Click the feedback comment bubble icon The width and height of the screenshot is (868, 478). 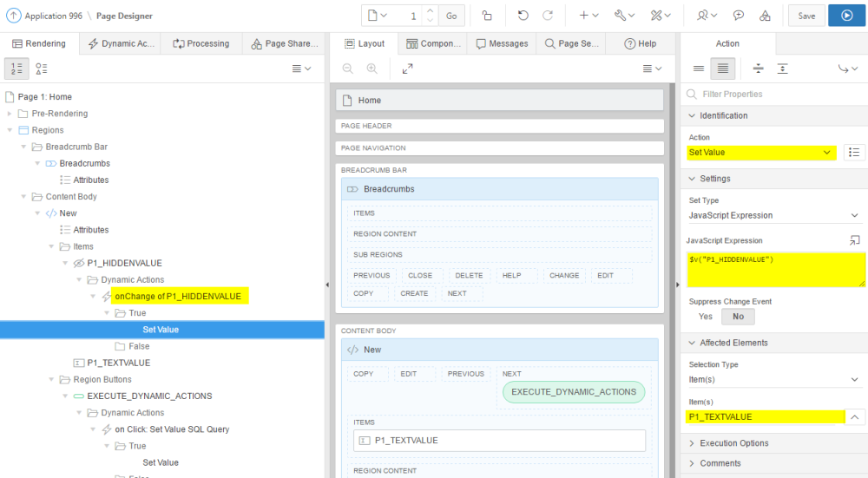(739, 16)
